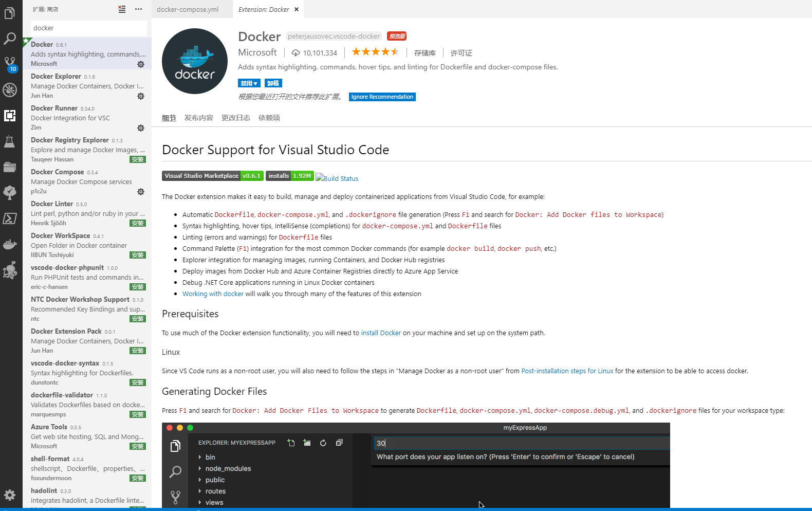Click the Microsoft publisher name in header
This screenshot has width=812, height=511.
pyautogui.click(x=257, y=52)
